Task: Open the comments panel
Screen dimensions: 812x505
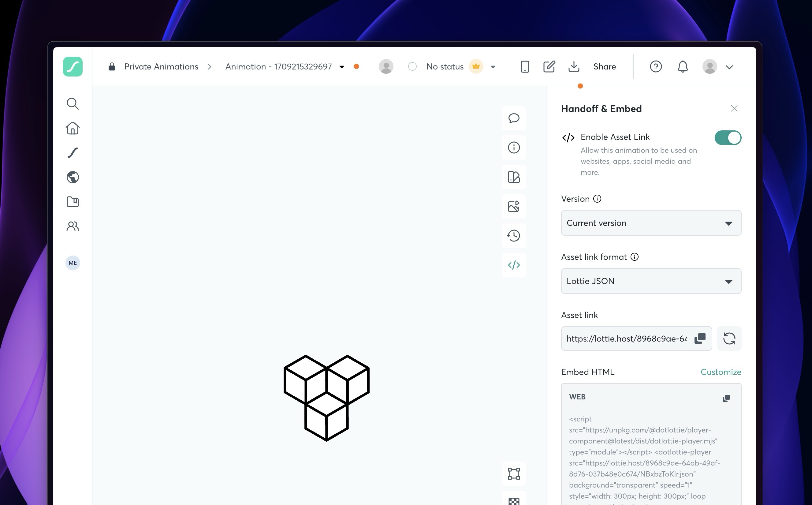Action: point(513,118)
